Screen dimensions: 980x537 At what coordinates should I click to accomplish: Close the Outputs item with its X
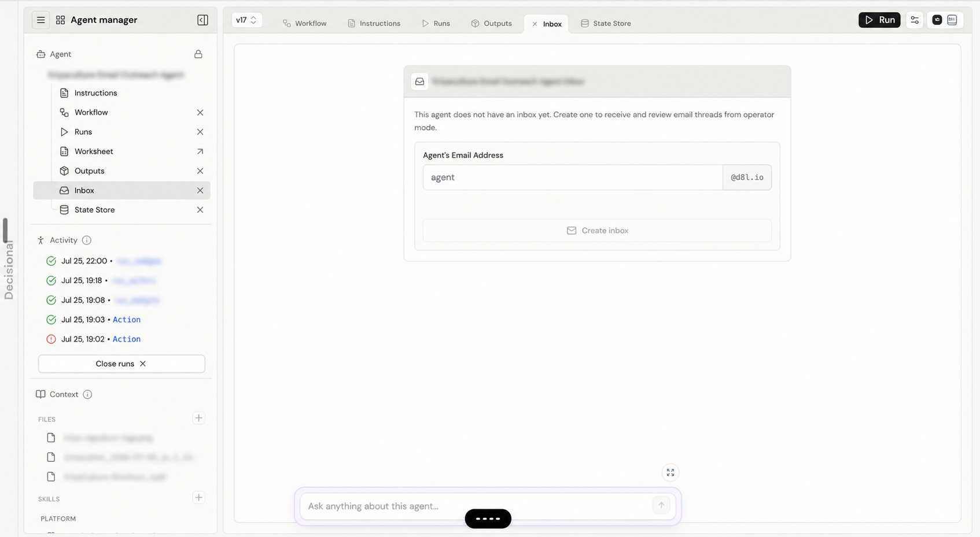[200, 171]
